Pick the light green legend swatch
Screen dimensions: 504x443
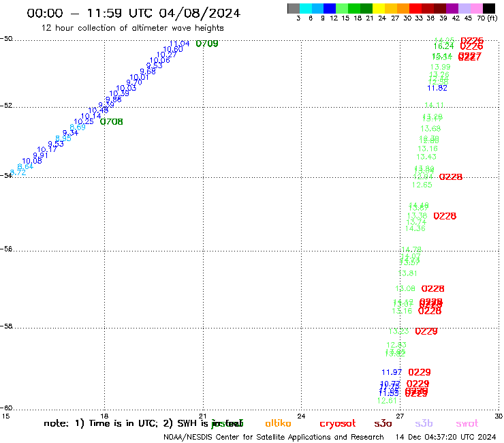click(x=342, y=8)
